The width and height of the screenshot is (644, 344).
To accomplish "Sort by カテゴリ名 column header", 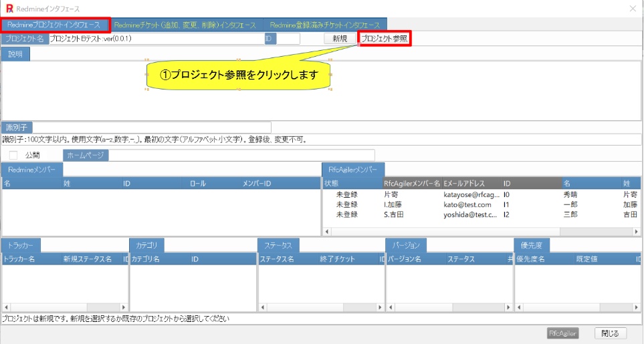I will coord(159,259).
